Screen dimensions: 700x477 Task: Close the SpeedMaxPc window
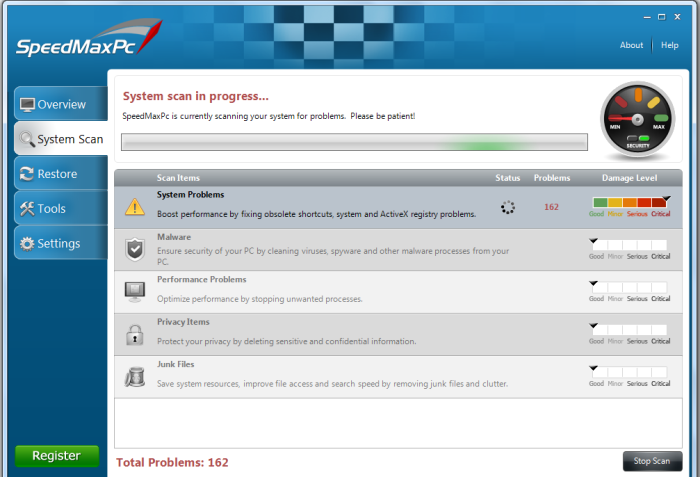tap(677, 17)
